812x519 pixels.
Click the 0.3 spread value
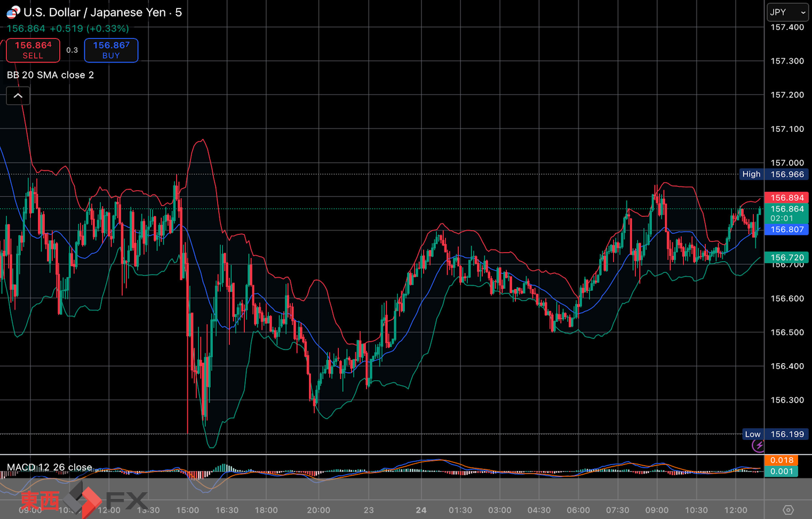(x=72, y=50)
